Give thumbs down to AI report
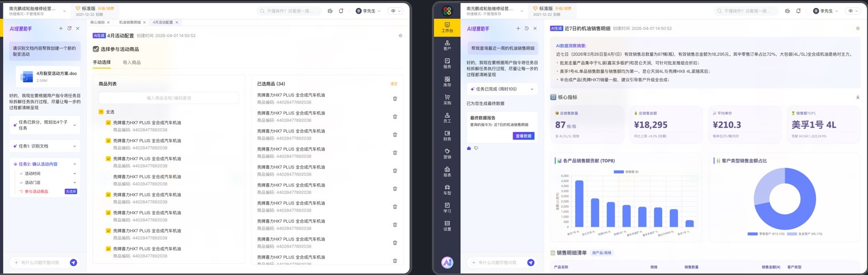The width and height of the screenshot is (868, 275). click(476, 148)
